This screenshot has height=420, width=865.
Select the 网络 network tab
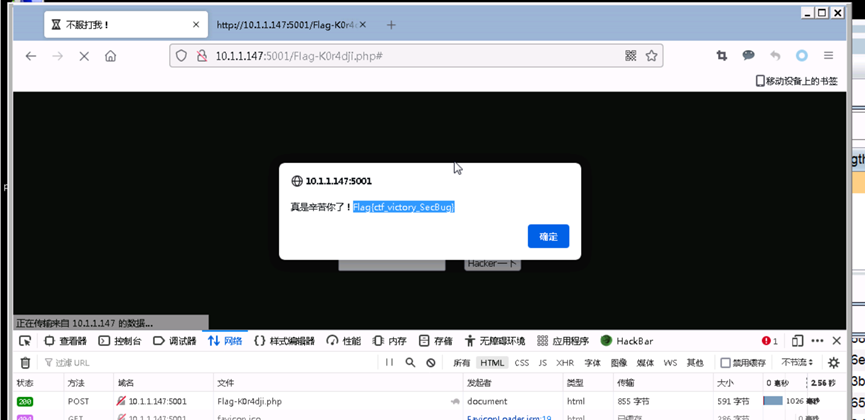pos(225,341)
